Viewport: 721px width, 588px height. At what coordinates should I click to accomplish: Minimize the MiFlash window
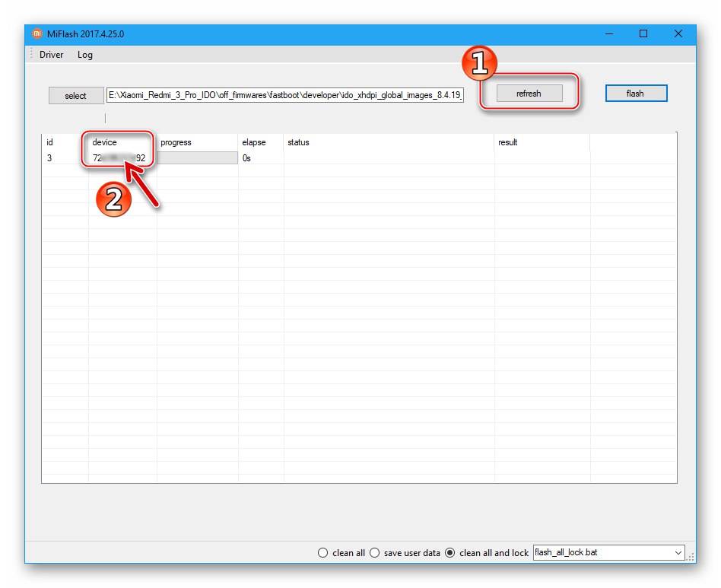(609, 34)
